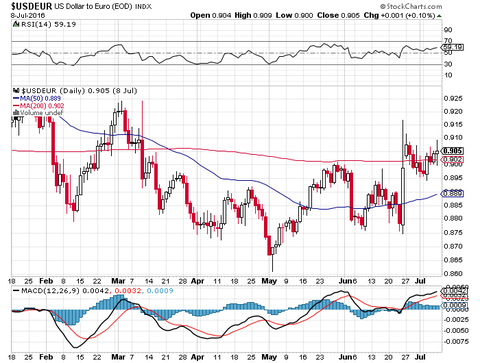This screenshot has height=363, width=480.
Task: Click the MACD(12,26,9) 0.0042 label
Action: pyautogui.click(x=65, y=291)
